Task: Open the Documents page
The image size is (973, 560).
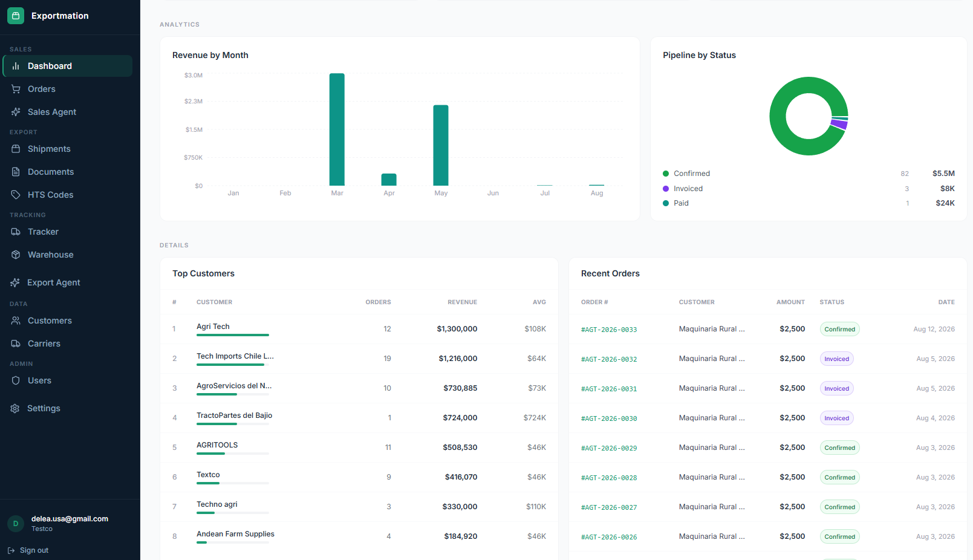Action: click(68, 172)
